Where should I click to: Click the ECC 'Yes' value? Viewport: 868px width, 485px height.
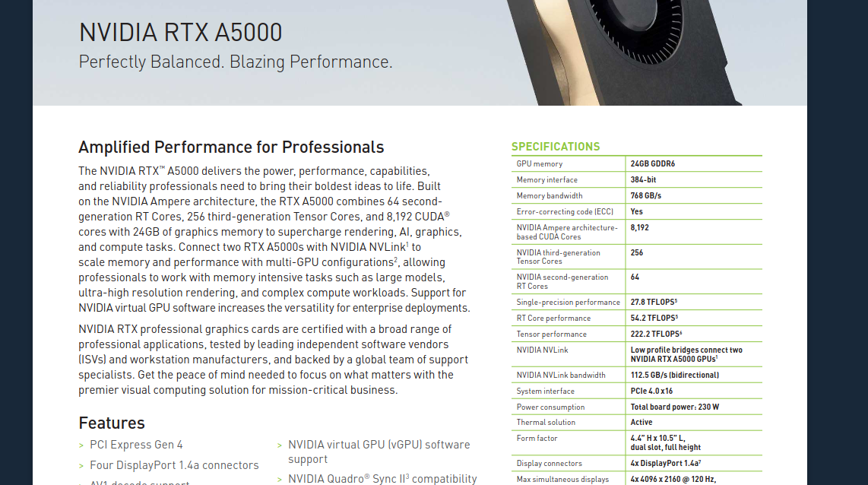coord(637,211)
